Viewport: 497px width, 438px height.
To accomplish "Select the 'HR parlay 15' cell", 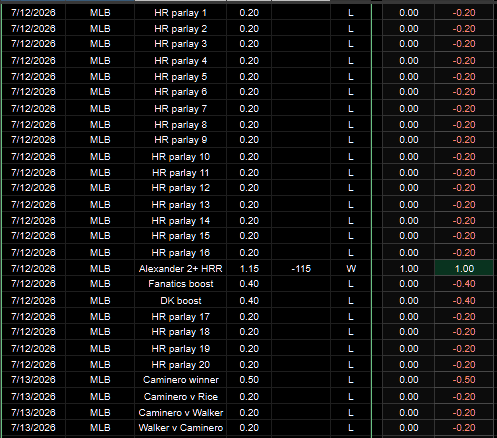I will 180,236.
